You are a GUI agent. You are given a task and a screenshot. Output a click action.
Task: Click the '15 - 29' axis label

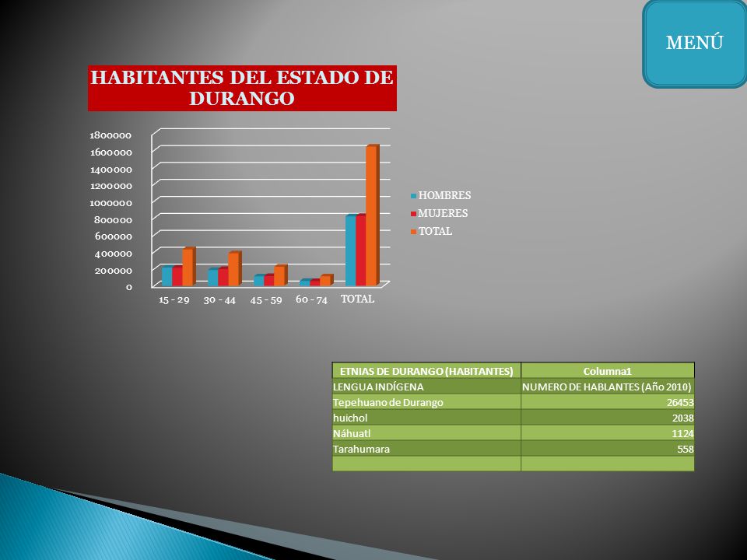pos(174,300)
